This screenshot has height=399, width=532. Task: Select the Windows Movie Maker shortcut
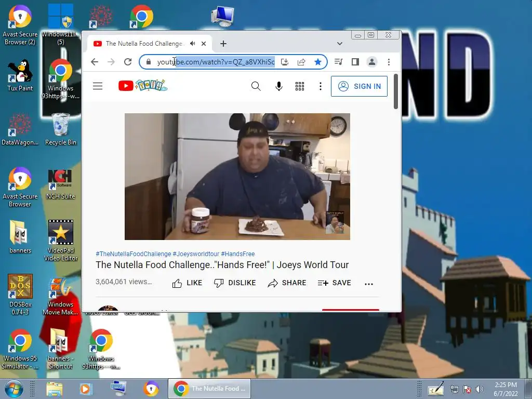tap(60, 296)
